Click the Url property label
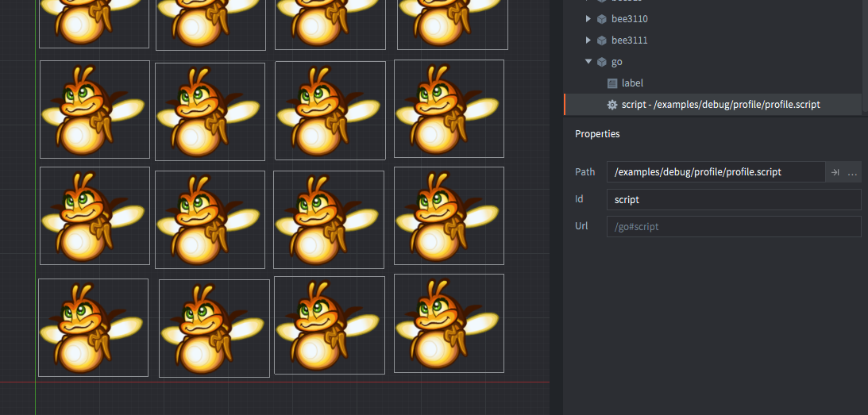The width and height of the screenshot is (868, 415). coord(581,226)
